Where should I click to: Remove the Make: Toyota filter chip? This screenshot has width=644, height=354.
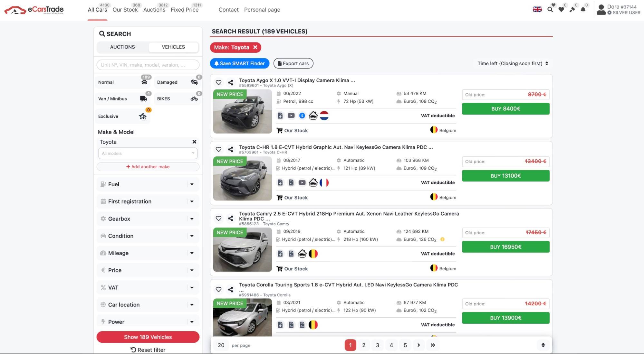tap(255, 47)
